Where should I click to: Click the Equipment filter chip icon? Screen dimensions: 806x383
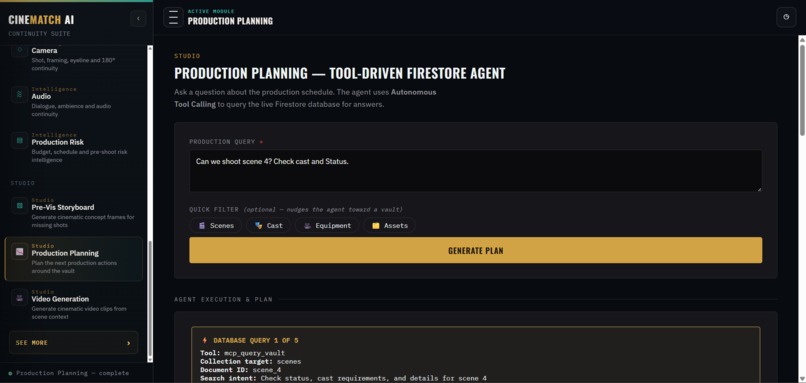[x=307, y=225]
